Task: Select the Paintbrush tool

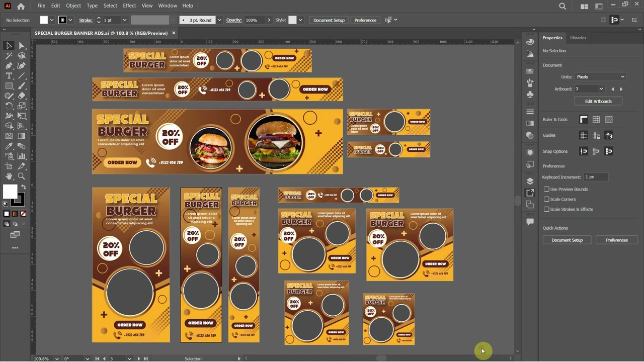Action: point(22,85)
